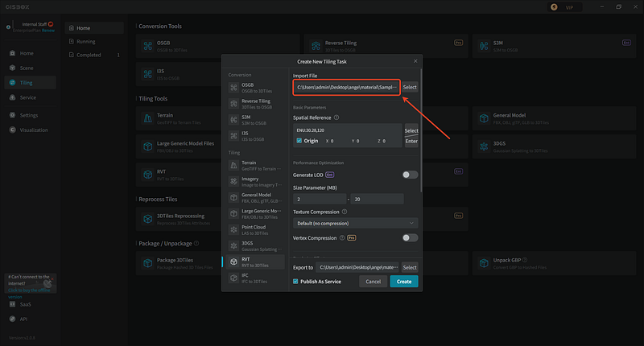This screenshot has width=644, height=346.
Task: Choose Terrain tiling in dialog list
Action: pos(255,166)
